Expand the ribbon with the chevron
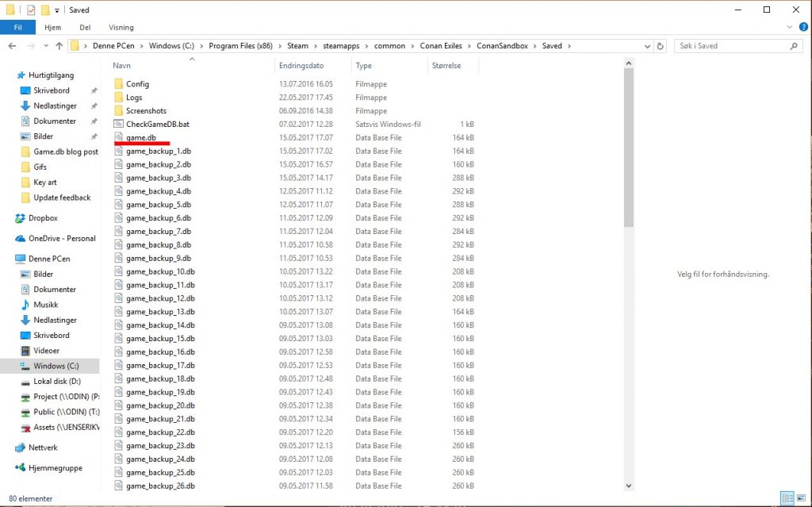The image size is (812, 507). [790, 28]
